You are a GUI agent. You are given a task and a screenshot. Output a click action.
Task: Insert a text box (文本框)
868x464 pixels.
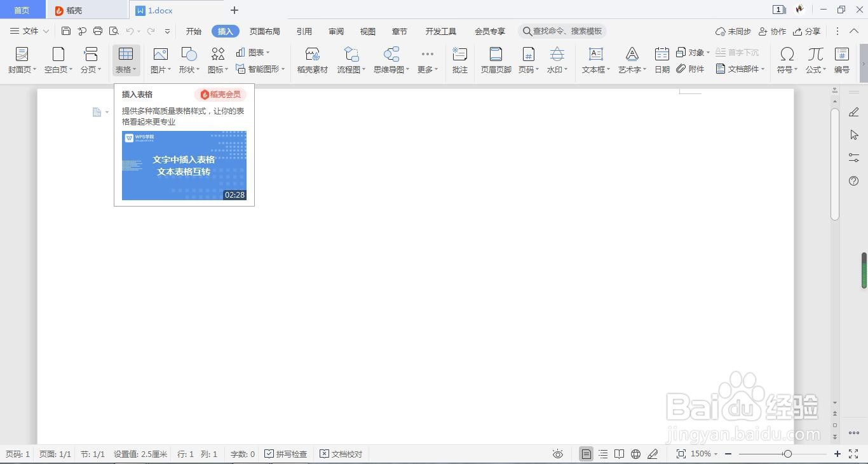click(596, 60)
